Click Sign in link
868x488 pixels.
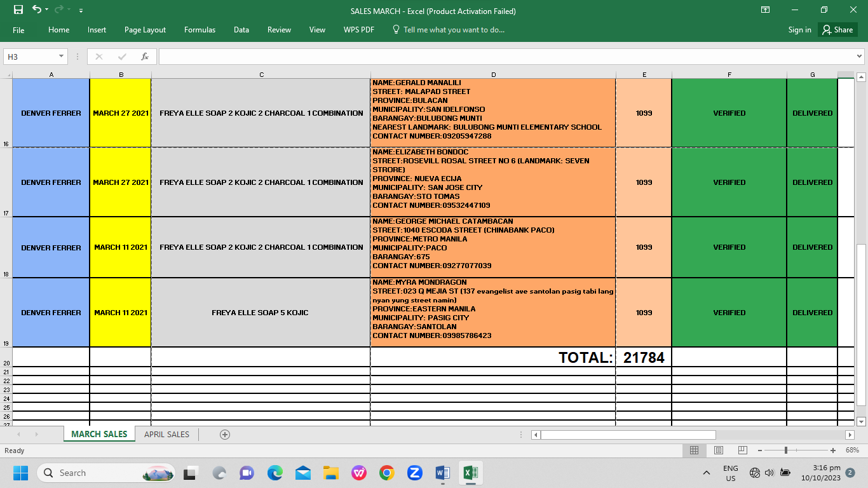pyautogui.click(x=799, y=30)
